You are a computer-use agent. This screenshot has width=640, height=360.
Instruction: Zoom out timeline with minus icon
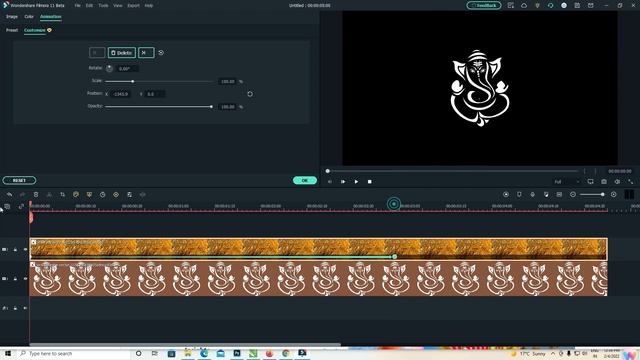click(x=573, y=195)
